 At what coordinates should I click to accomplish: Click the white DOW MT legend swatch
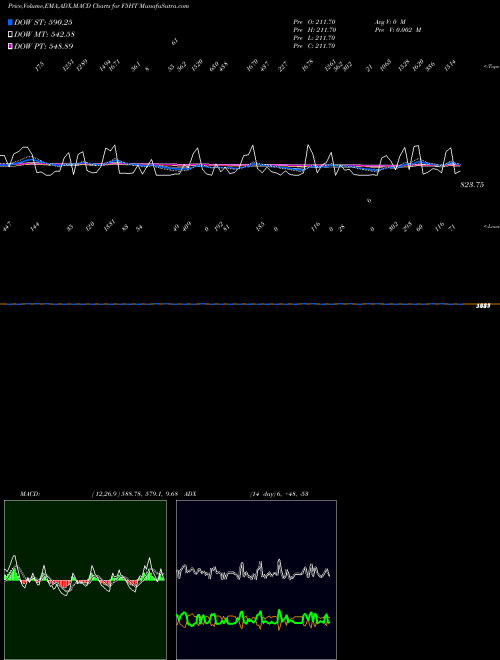[x=10, y=34]
